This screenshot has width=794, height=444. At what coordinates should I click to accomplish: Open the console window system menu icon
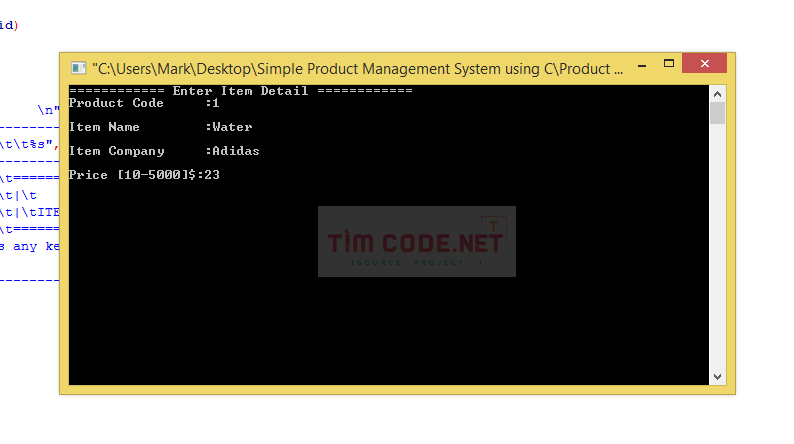point(78,68)
